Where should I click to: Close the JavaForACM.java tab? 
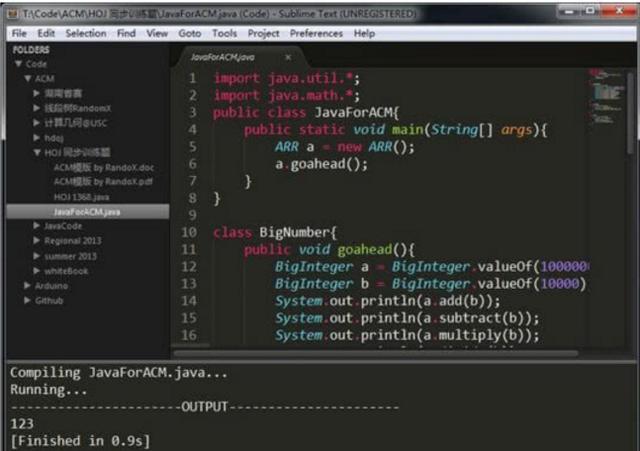[288, 57]
